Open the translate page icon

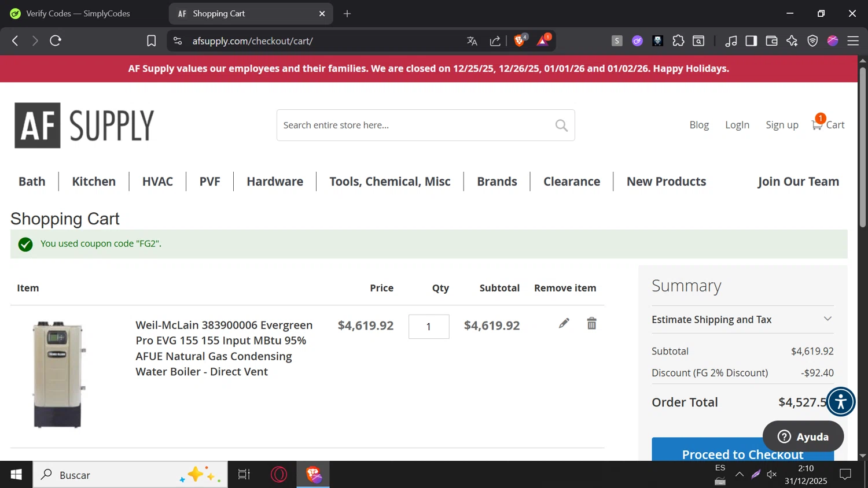[x=472, y=41]
